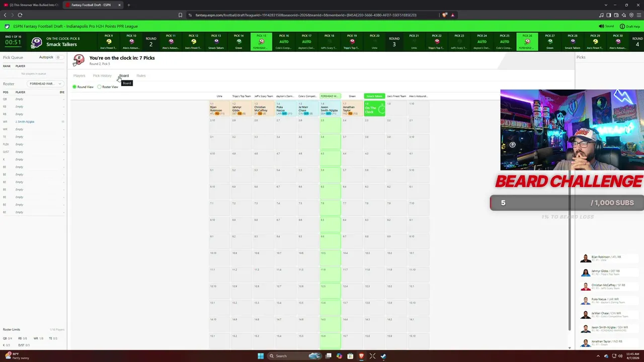
Task: Open the browser main menu
Action: pos(638,15)
